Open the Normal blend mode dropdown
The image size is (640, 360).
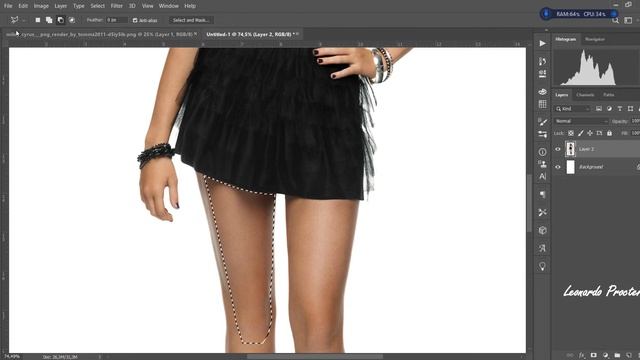(581, 121)
